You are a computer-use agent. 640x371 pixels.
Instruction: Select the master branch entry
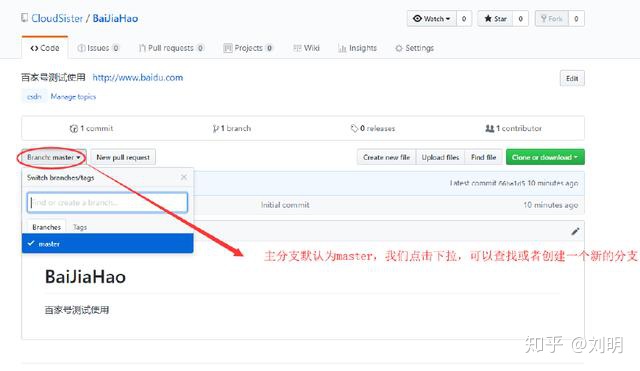107,243
